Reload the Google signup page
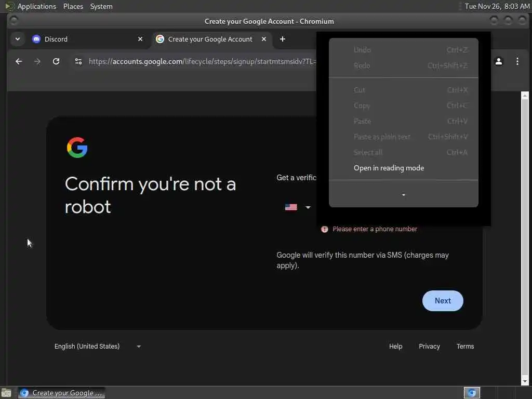The image size is (532, 399). click(x=56, y=61)
